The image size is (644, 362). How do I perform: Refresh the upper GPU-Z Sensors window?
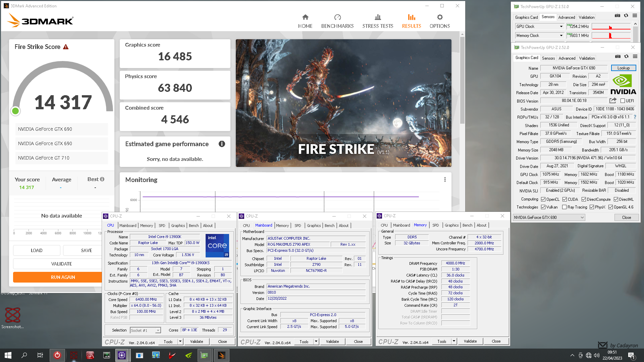click(626, 15)
